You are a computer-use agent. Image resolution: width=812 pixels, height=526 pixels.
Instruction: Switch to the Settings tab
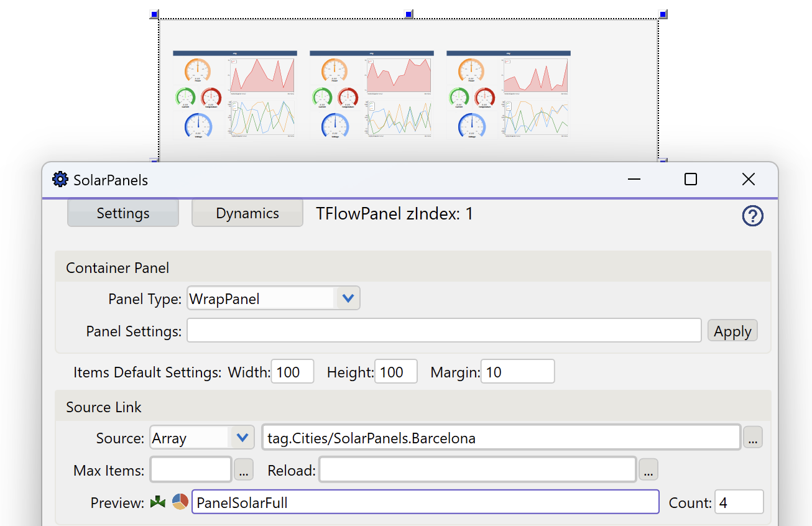tap(123, 213)
